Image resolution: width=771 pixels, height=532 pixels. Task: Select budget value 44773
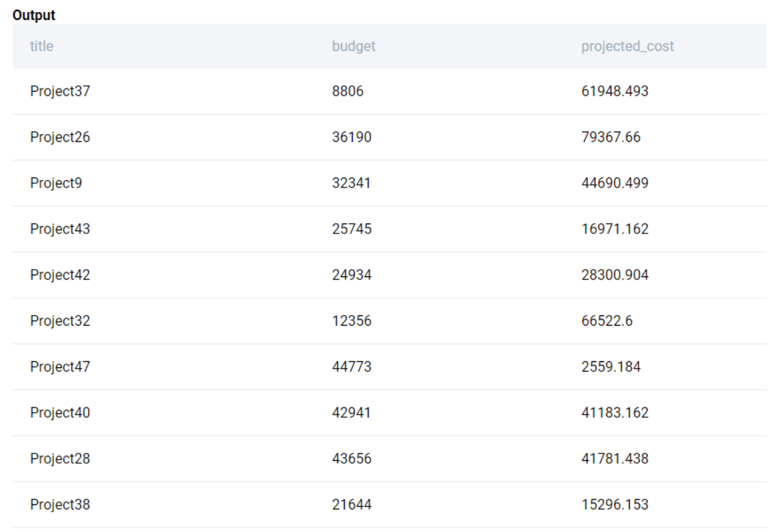351,367
